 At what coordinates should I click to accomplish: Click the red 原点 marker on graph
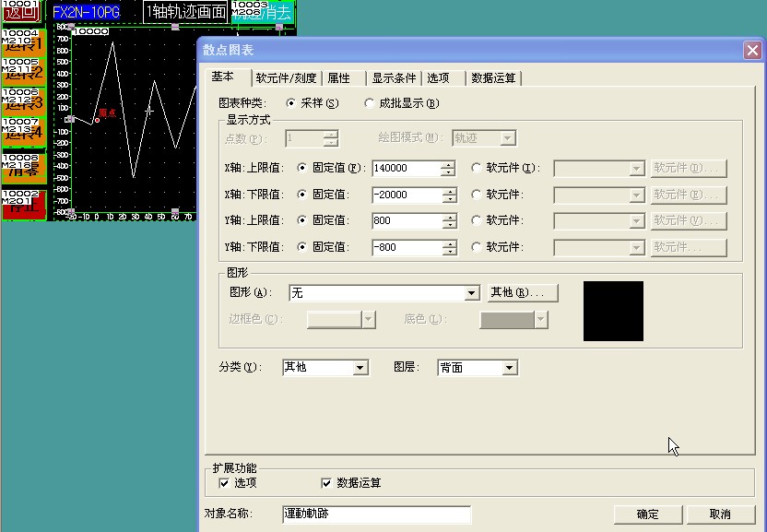[98, 119]
